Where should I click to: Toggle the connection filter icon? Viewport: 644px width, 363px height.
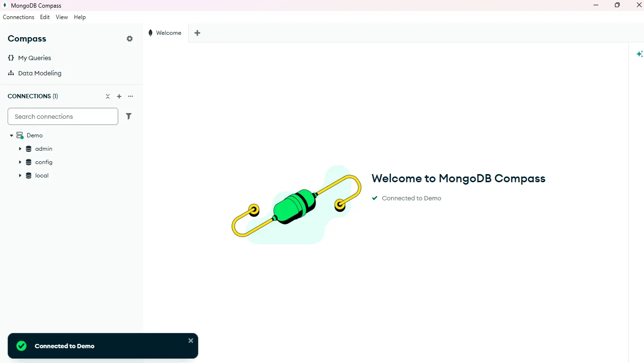pyautogui.click(x=128, y=116)
